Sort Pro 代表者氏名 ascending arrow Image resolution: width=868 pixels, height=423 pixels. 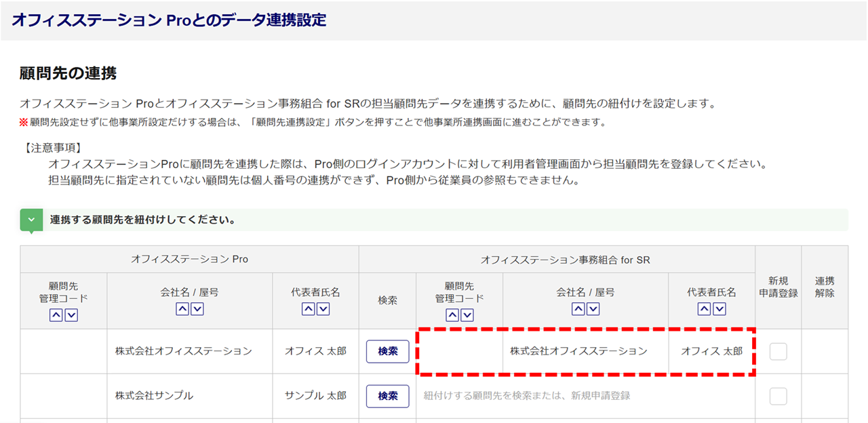[x=308, y=309]
